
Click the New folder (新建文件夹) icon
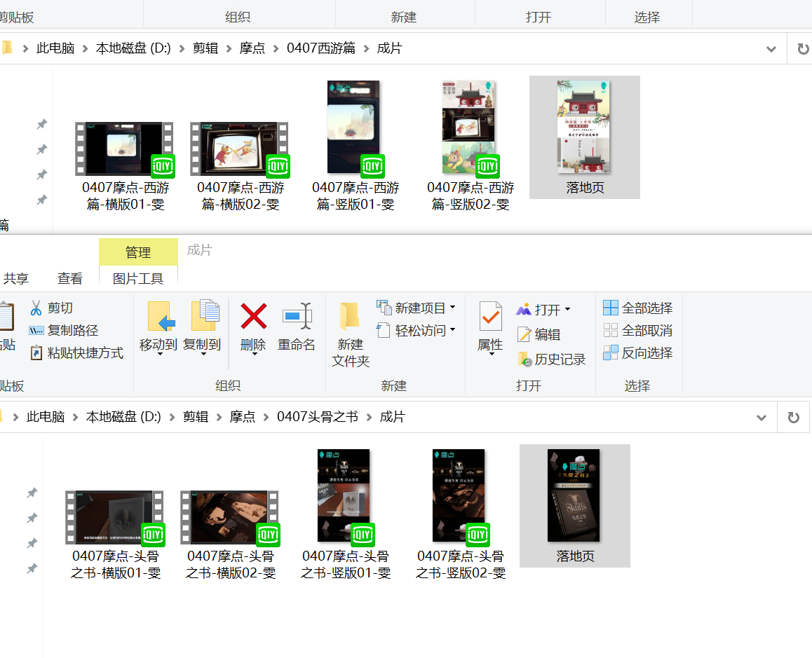click(x=350, y=316)
